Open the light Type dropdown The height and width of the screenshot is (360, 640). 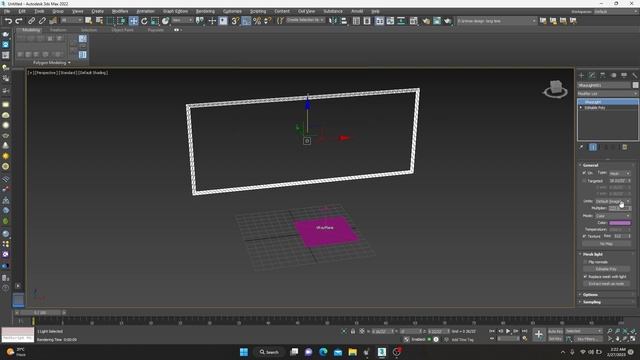click(620, 173)
